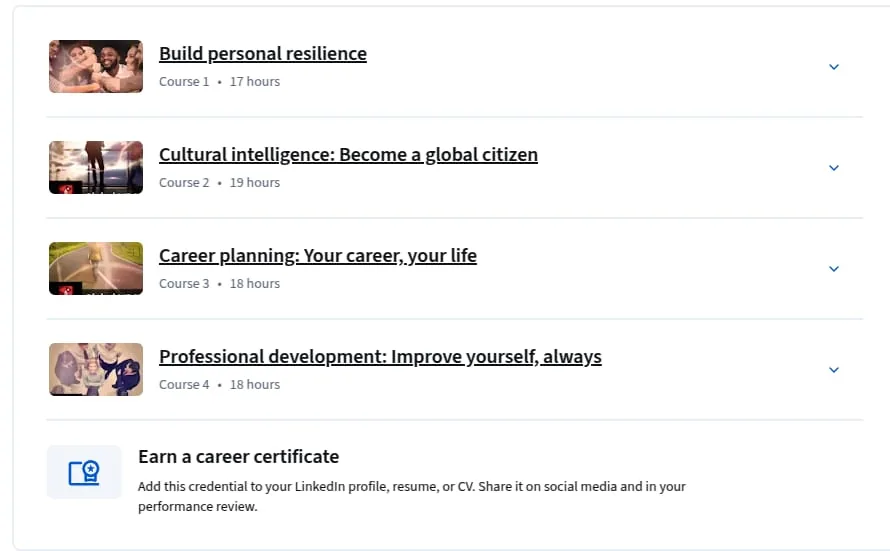Click the Professional development illustrated thumbnail
This screenshot has height=551, width=890.
pyautogui.click(x=96, y=369)
